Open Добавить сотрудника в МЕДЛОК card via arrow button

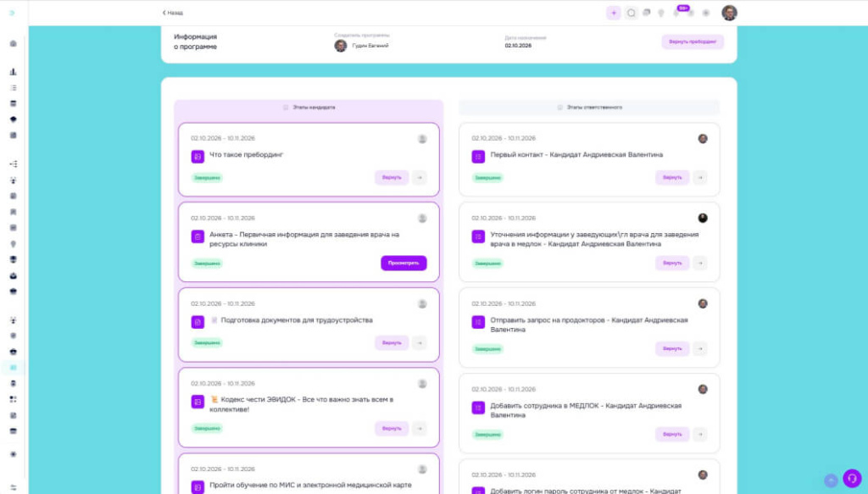point(700,434)
